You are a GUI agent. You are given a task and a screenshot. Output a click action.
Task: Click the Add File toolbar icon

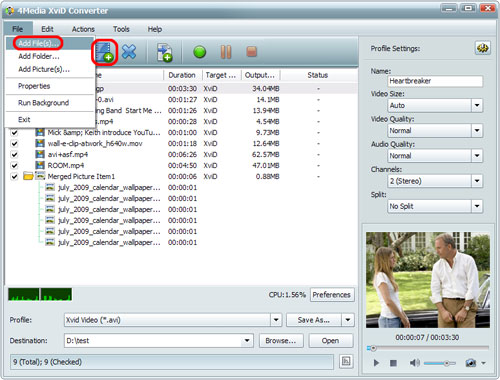point(104,52)
